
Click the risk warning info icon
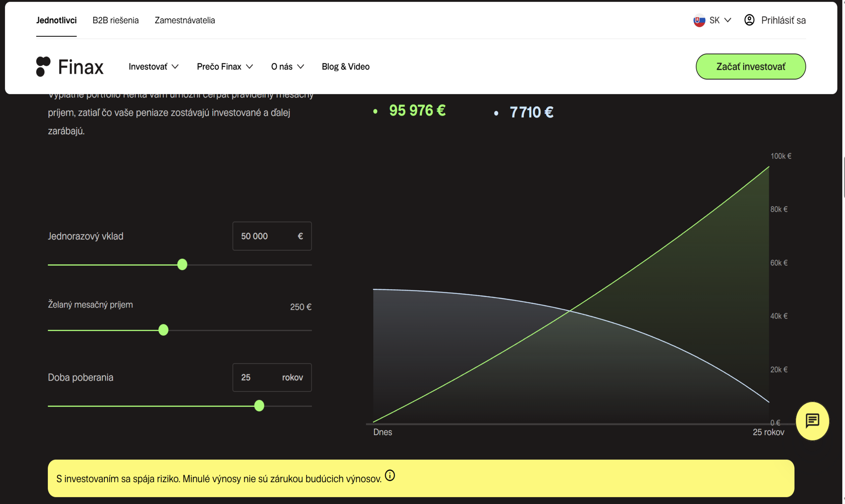click(390, 475)
